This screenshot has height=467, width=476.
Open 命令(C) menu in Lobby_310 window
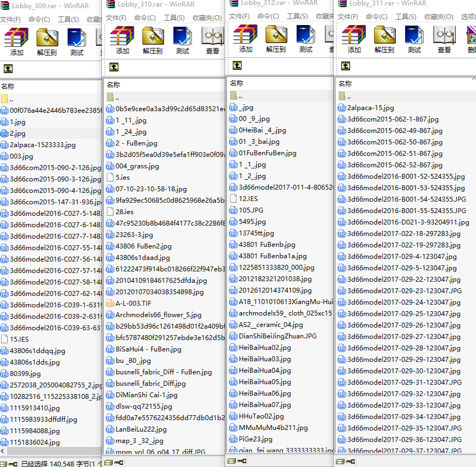[145, 18]
